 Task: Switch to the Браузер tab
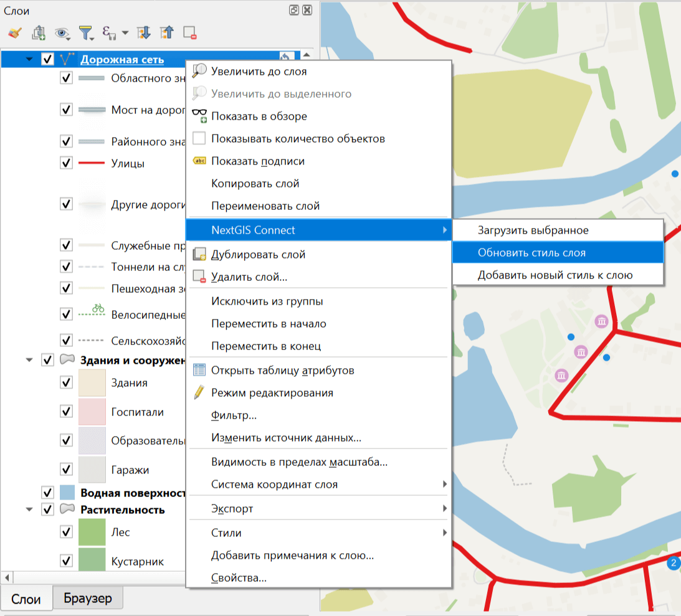coord(87,599)
